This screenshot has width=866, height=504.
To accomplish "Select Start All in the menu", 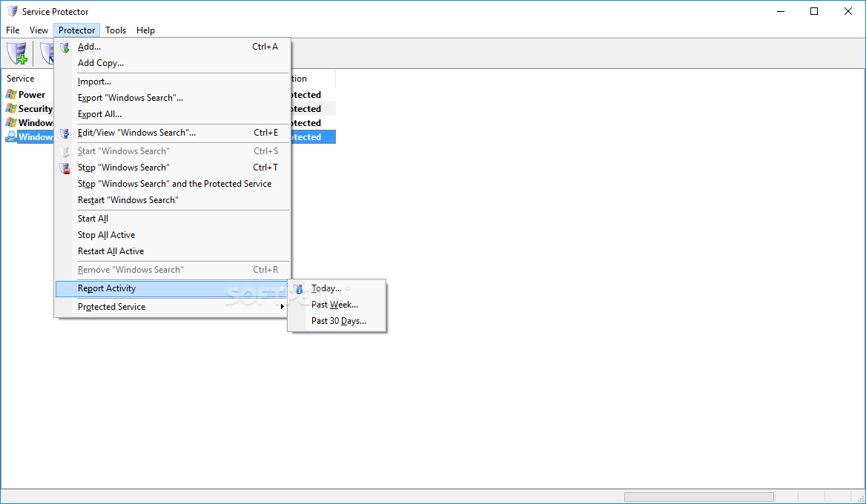I will [173, 219].
